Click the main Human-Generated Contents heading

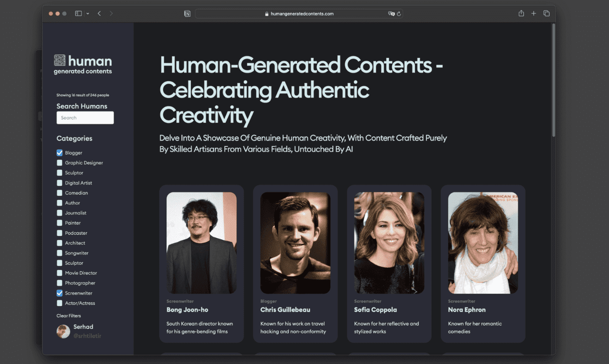(301, 90)
